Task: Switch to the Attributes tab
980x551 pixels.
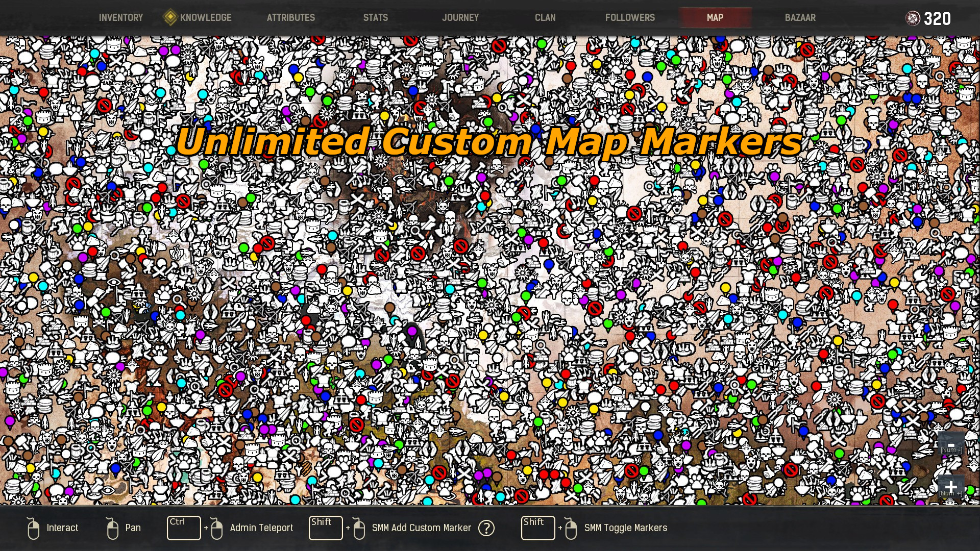Action: (291, 18)
